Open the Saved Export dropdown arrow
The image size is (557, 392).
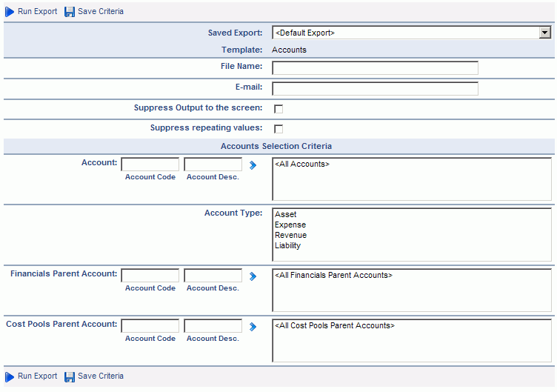pos(544,33)
